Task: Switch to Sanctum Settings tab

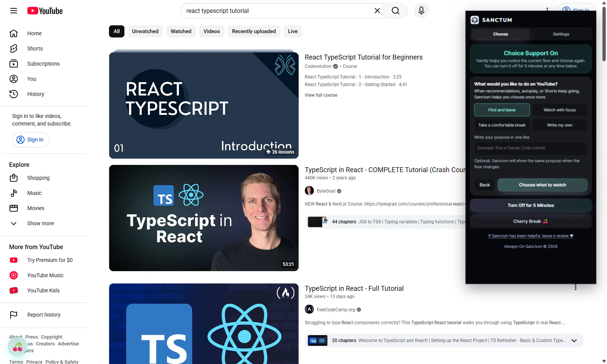Action: tap(561, 34)
